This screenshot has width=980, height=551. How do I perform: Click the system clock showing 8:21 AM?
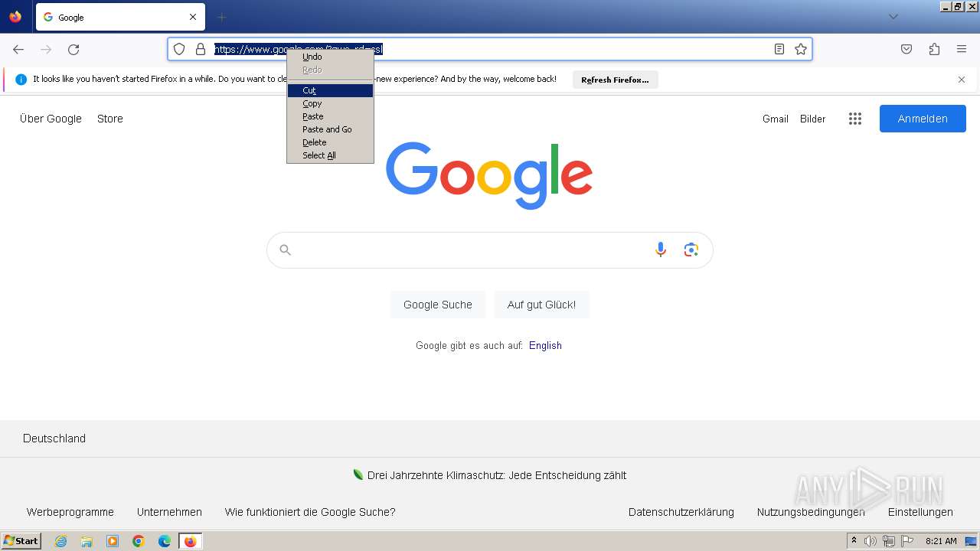[941, 541]
